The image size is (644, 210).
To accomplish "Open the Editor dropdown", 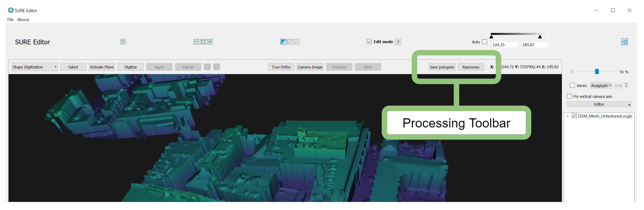I will coord(599,104).
